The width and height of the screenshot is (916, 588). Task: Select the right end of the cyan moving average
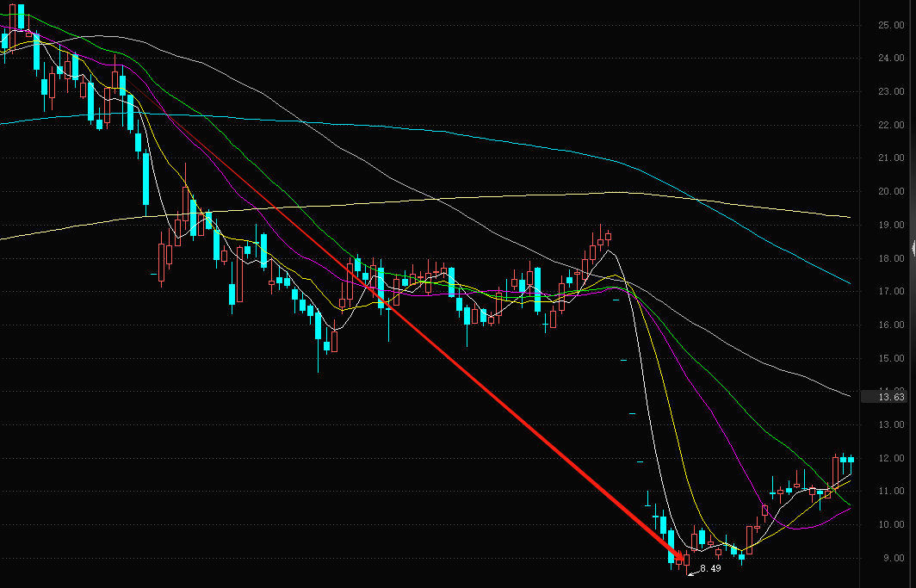(848, 282)
